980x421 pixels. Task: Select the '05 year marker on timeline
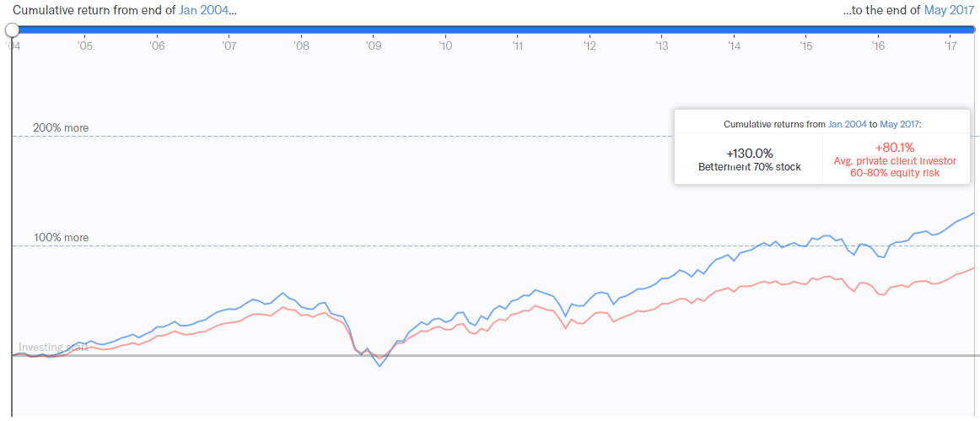pos(85,46)
